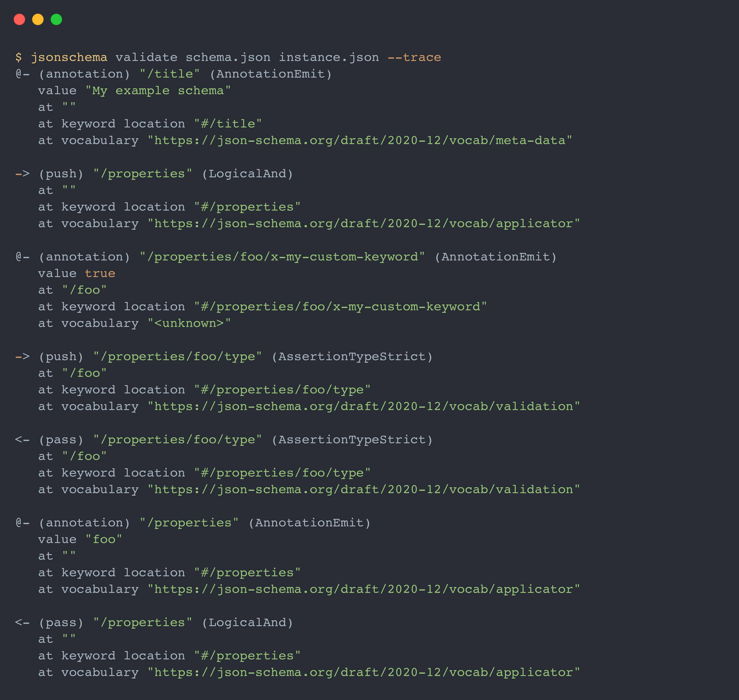
Task: Click the last applicator vocabulary URL
Action: click(x=363, y=672)
